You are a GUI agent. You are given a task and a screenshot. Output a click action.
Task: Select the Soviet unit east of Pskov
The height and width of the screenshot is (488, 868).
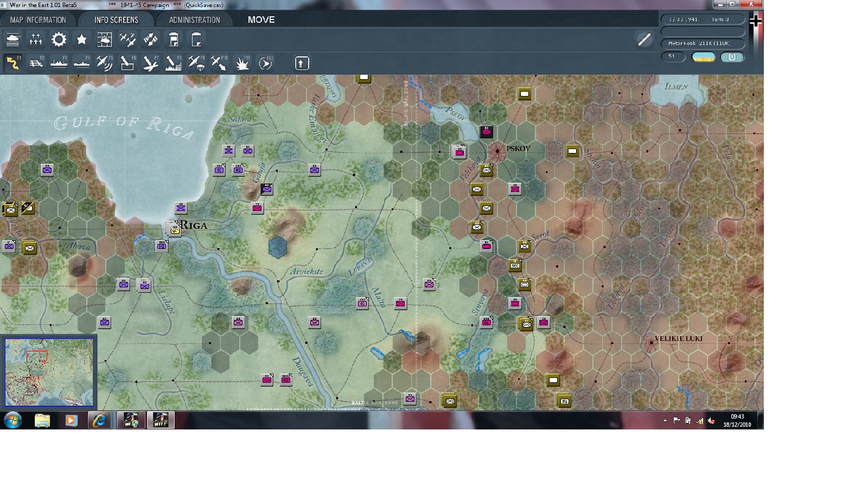tap(572, 151)
